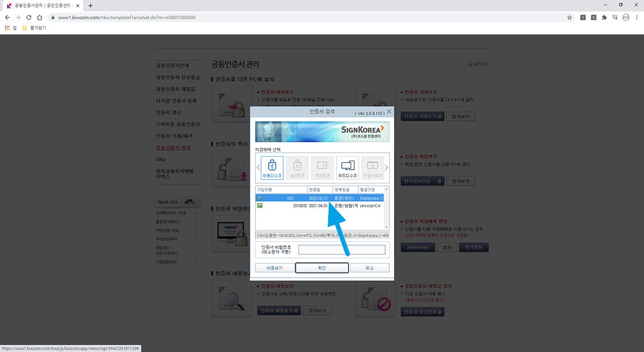Click the 인증서 내용보기 page button
This screenshot has height=352, width=644.
pyautogui.click(x=279, y=311)
